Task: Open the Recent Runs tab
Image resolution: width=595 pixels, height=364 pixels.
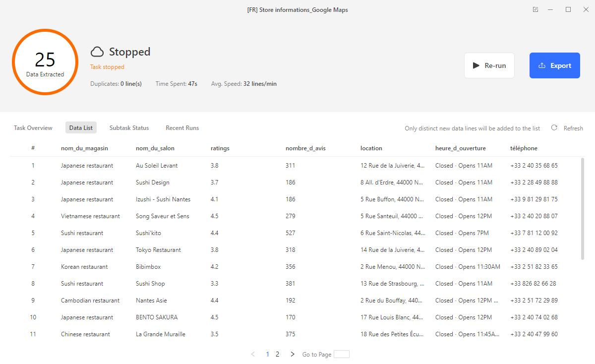Action: click(182, 128)
